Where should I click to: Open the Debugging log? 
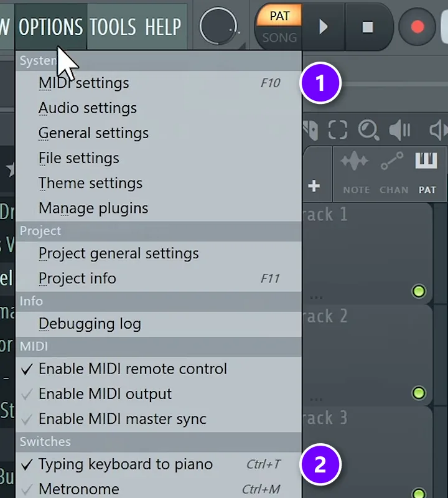point(159,324)
